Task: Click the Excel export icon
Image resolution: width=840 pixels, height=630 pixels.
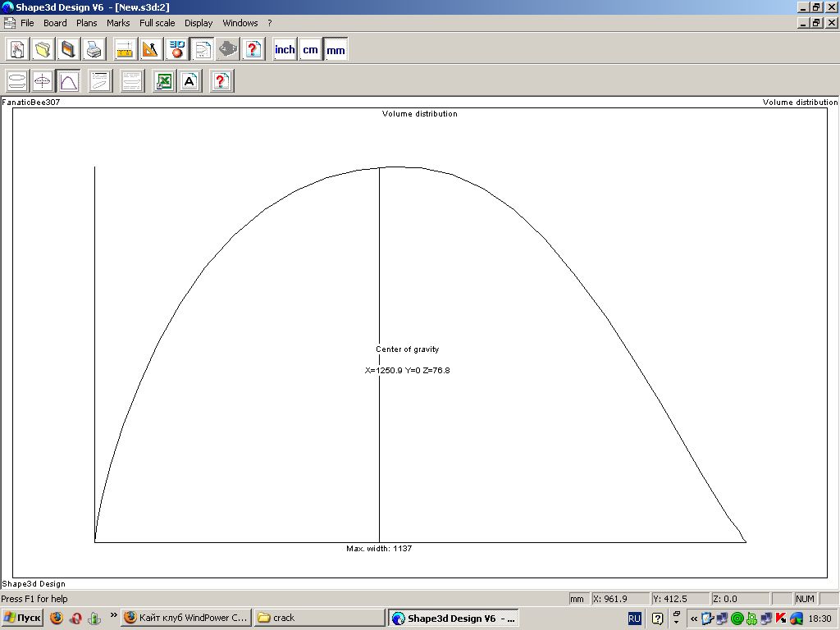Action: [164, 81]
